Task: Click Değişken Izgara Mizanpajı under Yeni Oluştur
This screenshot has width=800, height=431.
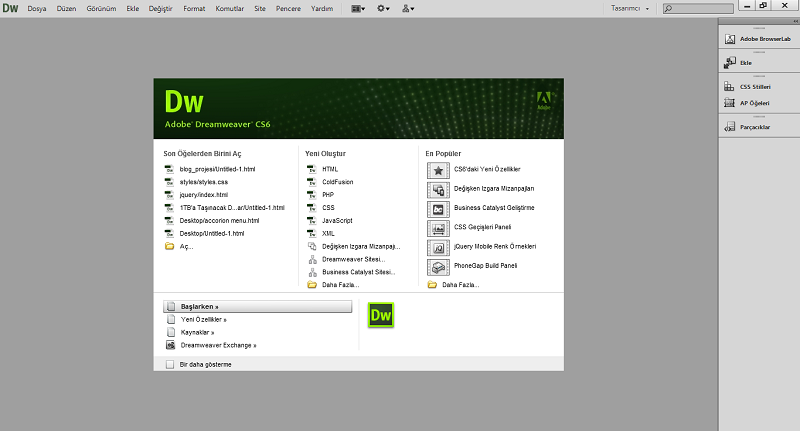Action: [361, 246]
